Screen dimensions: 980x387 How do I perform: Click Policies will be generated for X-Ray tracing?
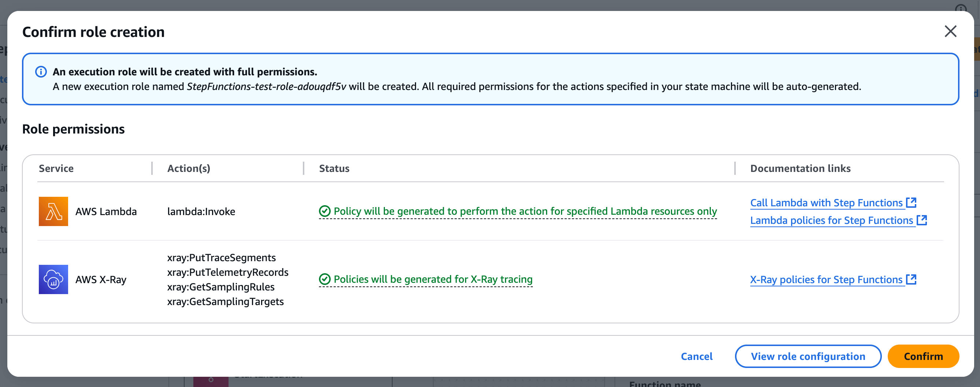433,279
